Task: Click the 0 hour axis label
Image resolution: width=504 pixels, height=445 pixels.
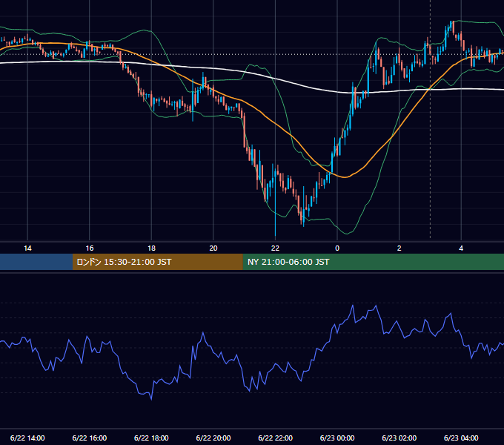Action: [337, 248]
